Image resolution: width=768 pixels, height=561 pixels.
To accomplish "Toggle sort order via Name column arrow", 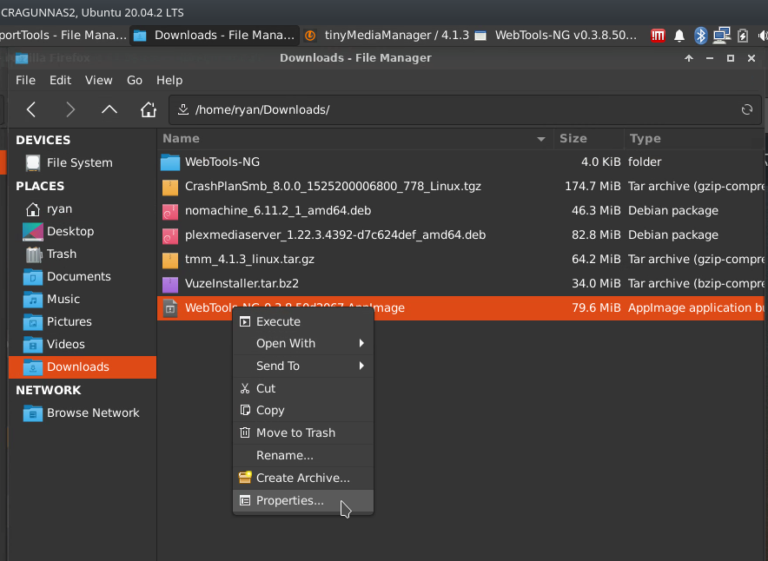I will [x=541, y=139].
